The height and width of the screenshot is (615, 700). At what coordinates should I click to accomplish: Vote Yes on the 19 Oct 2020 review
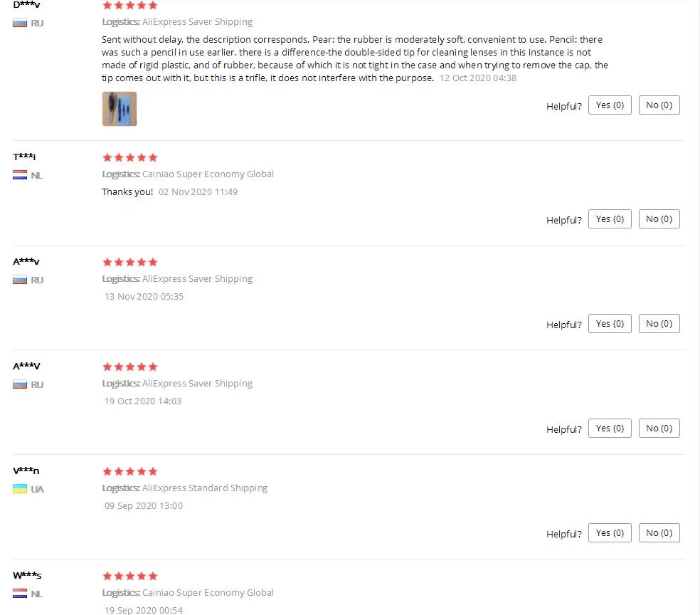click(610, 429)
